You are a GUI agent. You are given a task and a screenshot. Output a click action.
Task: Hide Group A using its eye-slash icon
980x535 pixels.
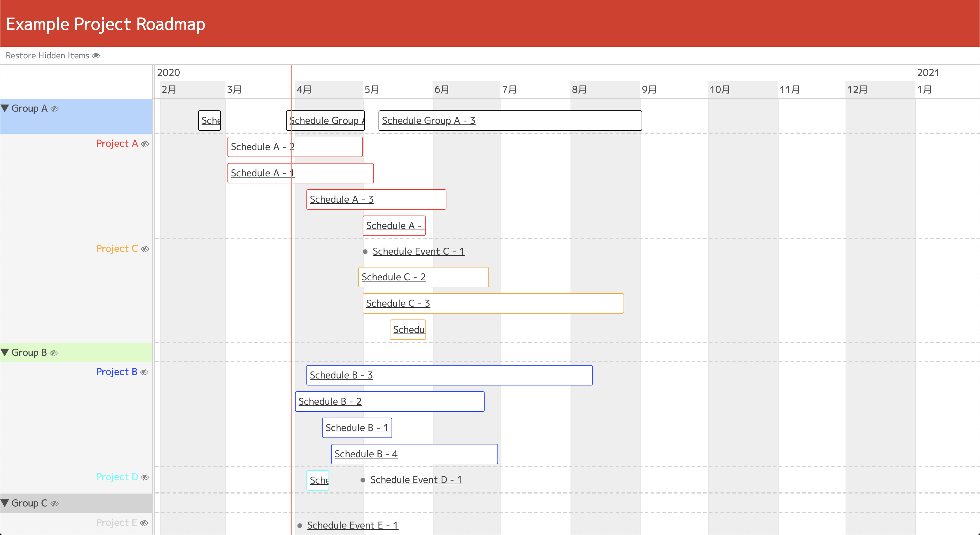(x=55, y=109)
